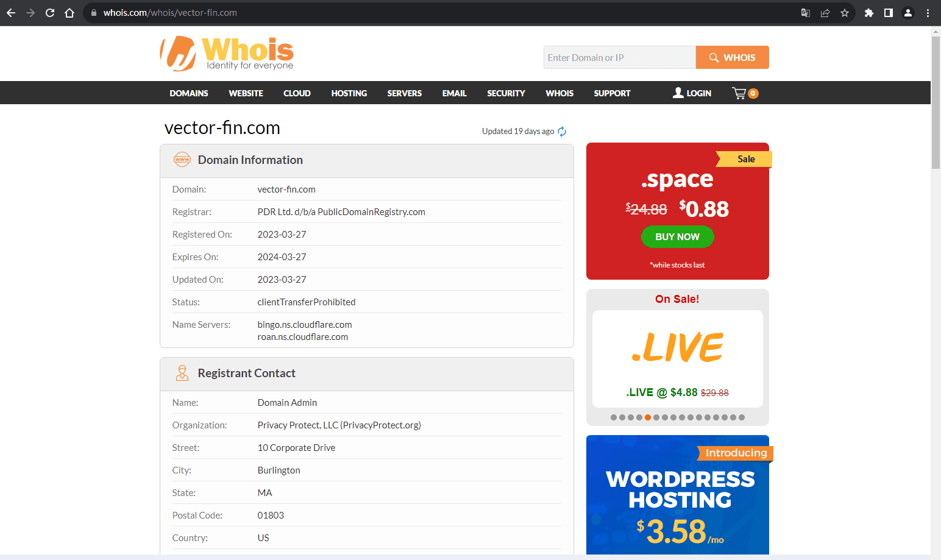The image size is (941, 560).
Task: Click street value 10 Corporate Drive
Action: (x=296, y=448)
